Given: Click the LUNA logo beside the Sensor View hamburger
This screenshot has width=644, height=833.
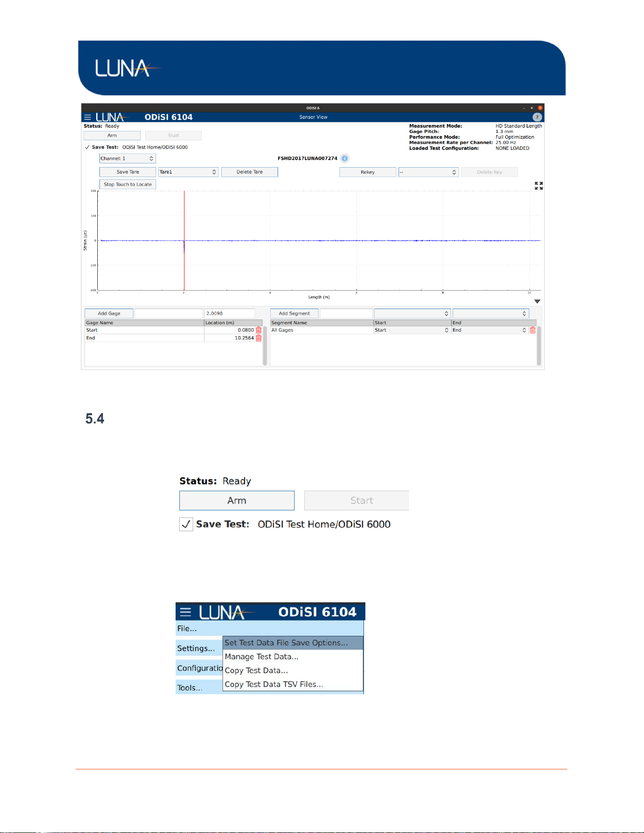Looking at the screenshot, I should tap(112, 117).
